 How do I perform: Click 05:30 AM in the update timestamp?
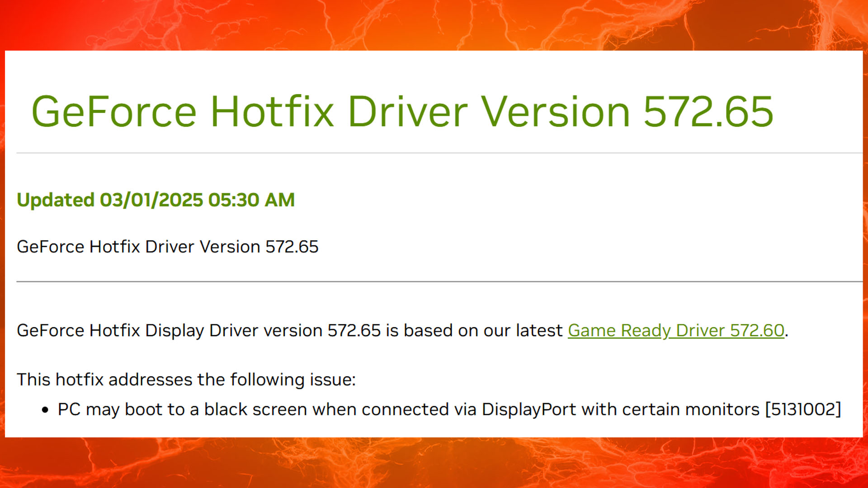tap(251, 200)
